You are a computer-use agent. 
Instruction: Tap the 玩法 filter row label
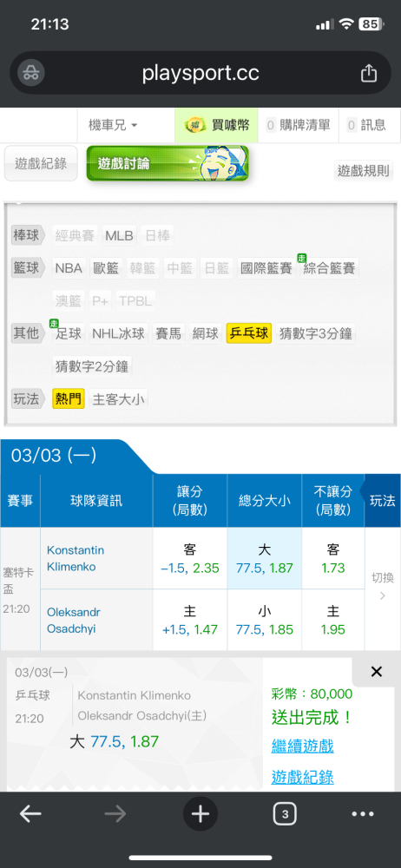click(26, 398)
